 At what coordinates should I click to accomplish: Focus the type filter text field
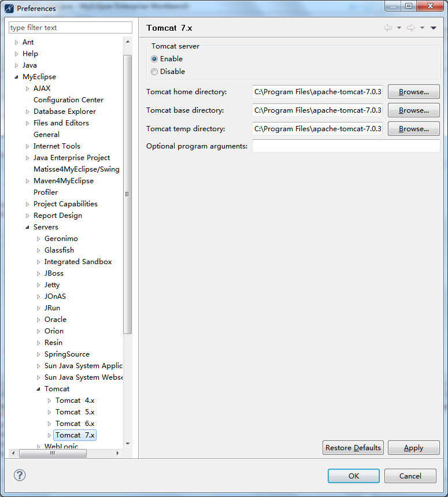coord(71,28)
